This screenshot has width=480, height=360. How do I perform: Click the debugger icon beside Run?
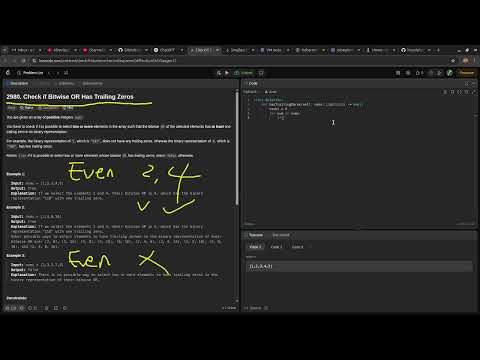(219, 73)
